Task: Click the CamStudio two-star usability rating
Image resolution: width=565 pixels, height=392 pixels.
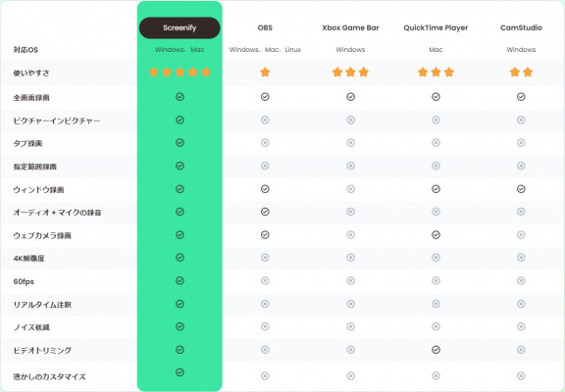Action: tap(521, 72)
